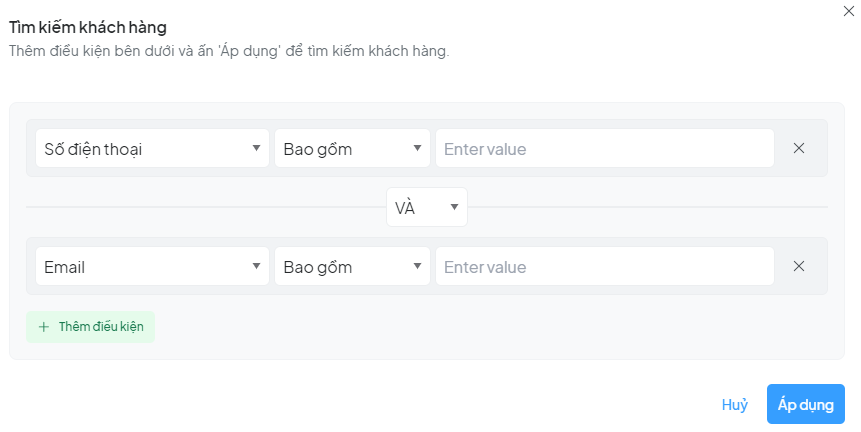The image size is (861, 432).
Task: Click the arrow beside Email field
Action: [256, 266]
